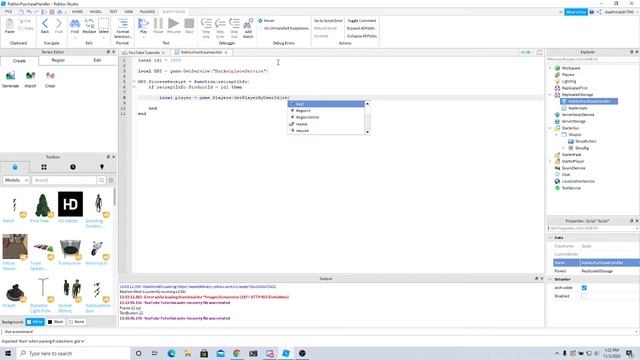The width and height of the screenshot is (640, 360).
Task: Switch to the VIEW ribbon tab
Action: click(129, 11)
